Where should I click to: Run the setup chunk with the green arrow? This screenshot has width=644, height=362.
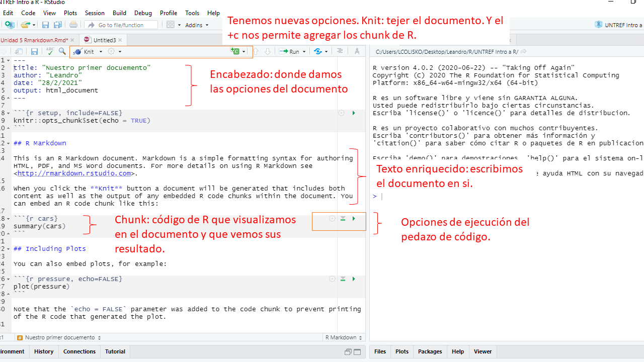(354, 113)
